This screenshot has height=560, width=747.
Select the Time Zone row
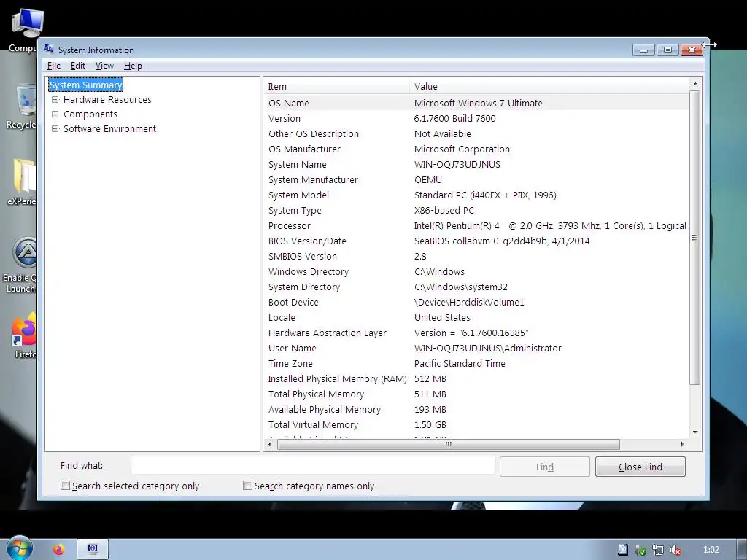[x=476, y=363]
